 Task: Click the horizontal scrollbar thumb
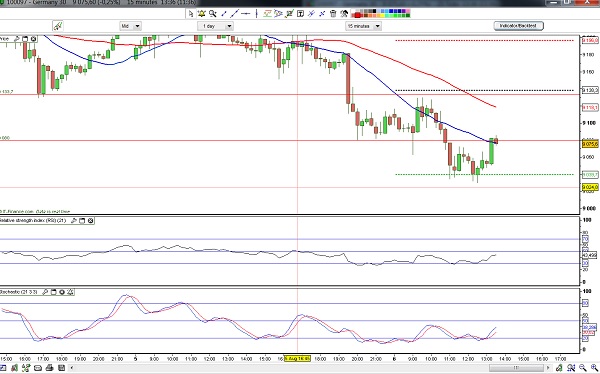516,368
